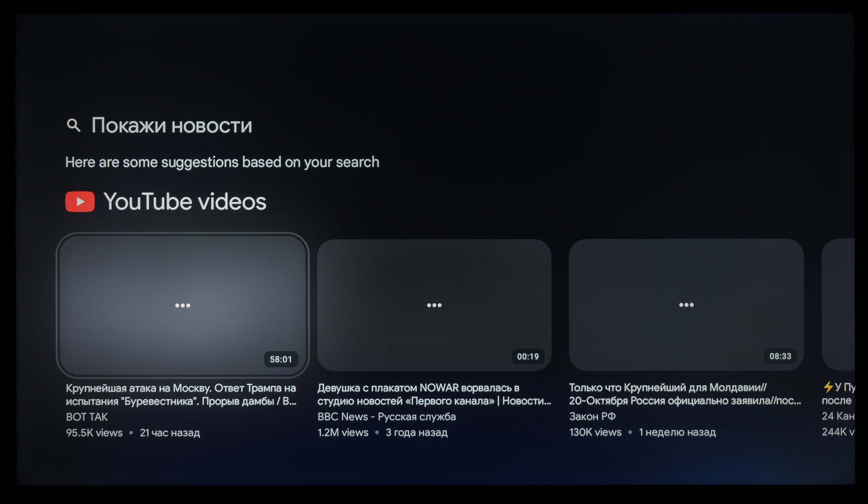Viewport: 868px width, 504px height.
Task: Click the 00:19 duration badge
Action: click(528, 356)
